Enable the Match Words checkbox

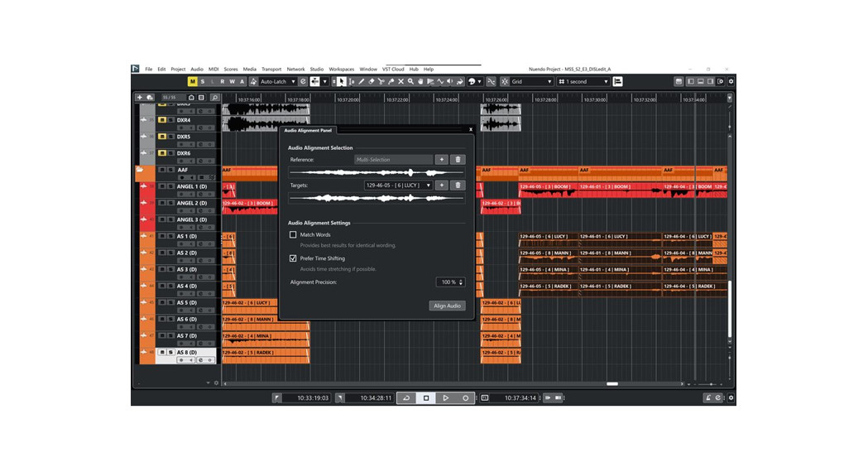(293, 235)
